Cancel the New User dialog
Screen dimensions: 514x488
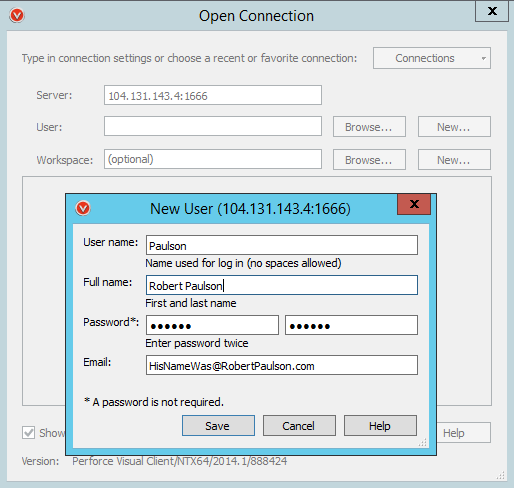tap(299, 426)
